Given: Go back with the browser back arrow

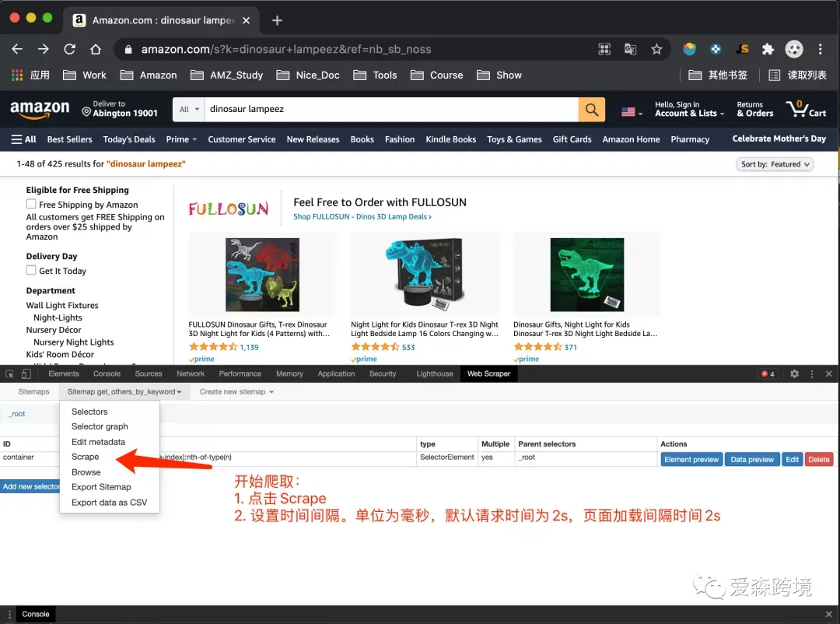Looking at the screenshot, I should coord(17,49).
